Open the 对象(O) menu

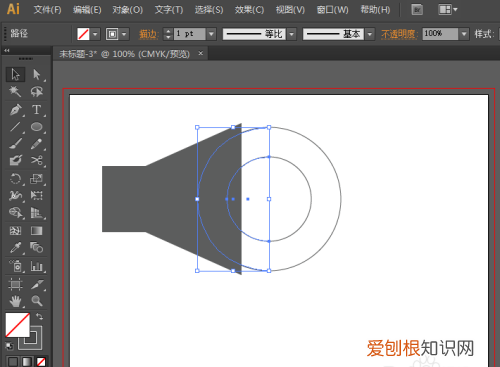click(x=127, y=10)
